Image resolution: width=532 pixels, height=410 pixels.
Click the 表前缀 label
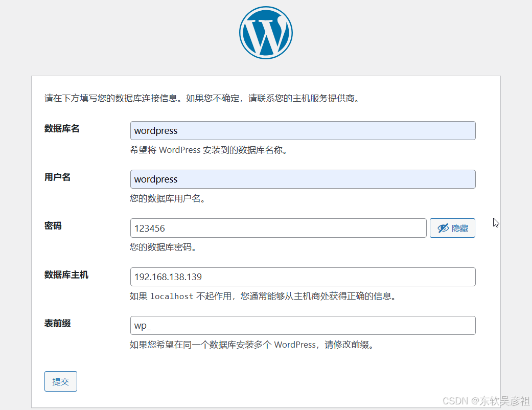pos(57,323)
